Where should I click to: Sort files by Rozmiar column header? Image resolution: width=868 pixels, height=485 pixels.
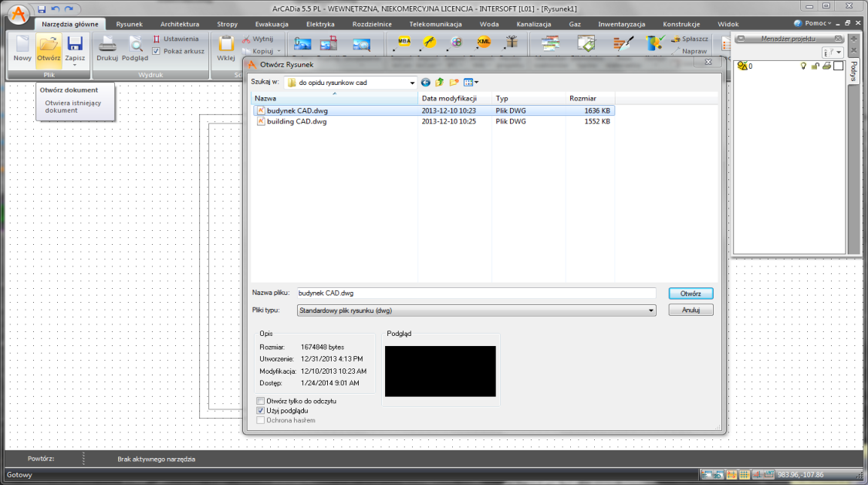click(590, 98)
